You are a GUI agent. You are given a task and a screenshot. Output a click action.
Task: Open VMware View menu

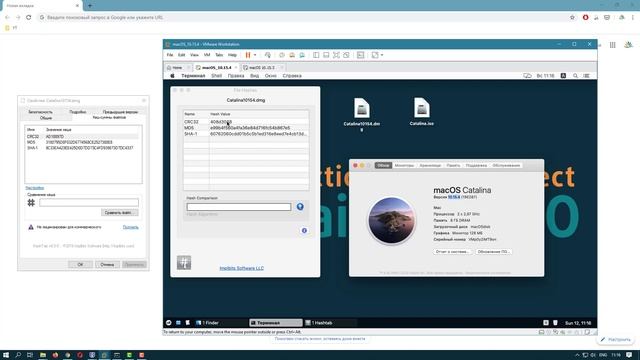click(x=194, y=55)
